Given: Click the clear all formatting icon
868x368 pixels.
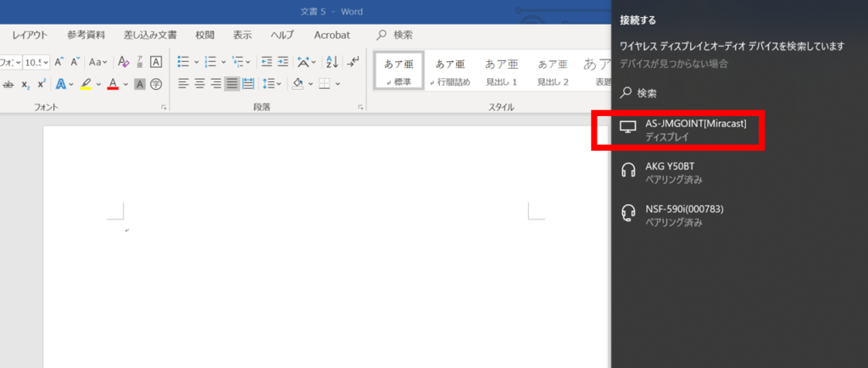Looking at the screenshot, I should click(124, 62).
